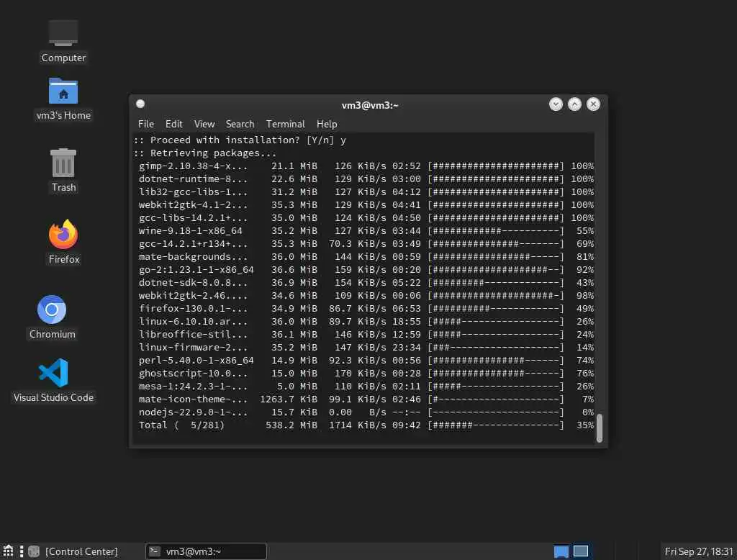737x560 pixels.
Task: Click the dotnet-runtime-8 package name
Action: pos(193,179)
